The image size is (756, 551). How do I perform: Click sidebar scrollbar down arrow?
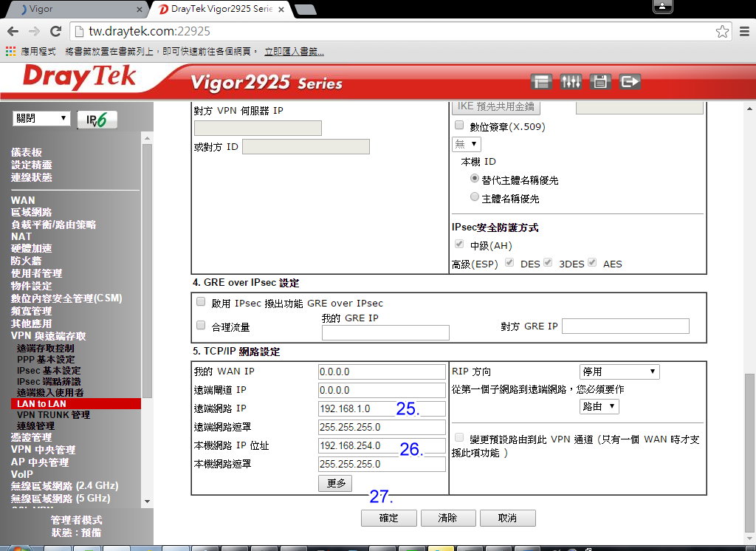(x=148, y=502)
